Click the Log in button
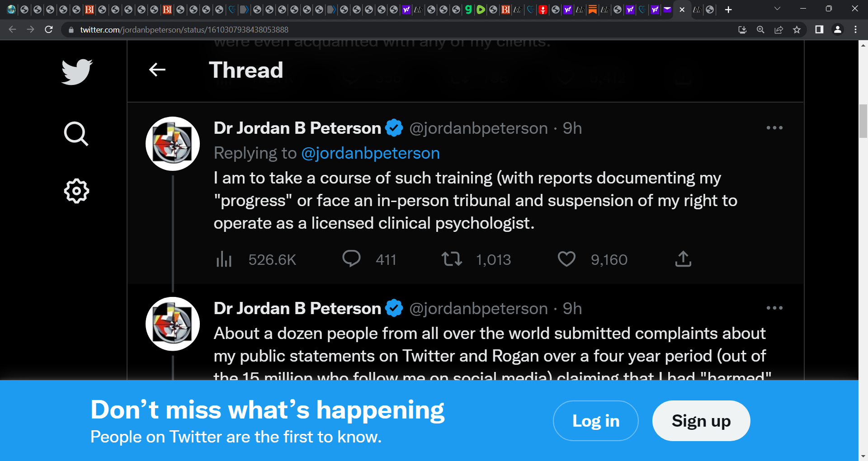Screen dimensions: 868x461 (596, 421)
